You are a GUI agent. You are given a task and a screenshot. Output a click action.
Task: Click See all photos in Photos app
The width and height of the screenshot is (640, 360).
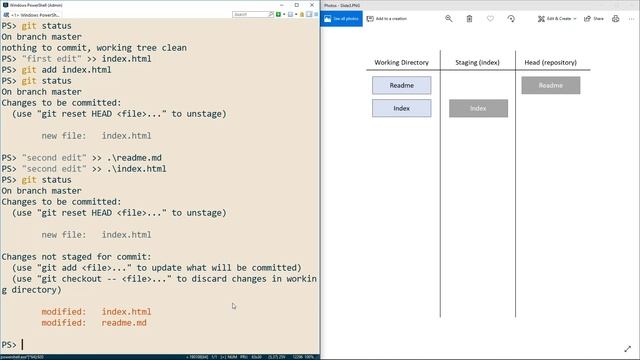coord(341,19)
